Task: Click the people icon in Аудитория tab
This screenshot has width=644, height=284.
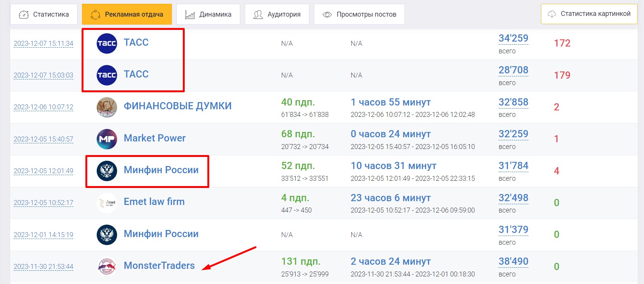Action: 258,15
